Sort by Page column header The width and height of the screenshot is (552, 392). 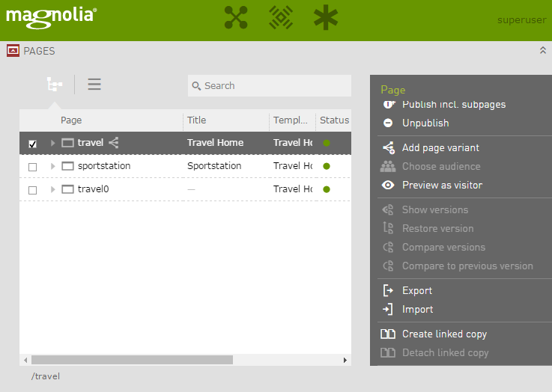coord(71,120)
